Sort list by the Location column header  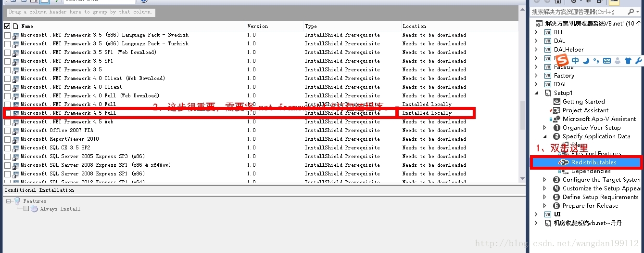click(414, 26)
